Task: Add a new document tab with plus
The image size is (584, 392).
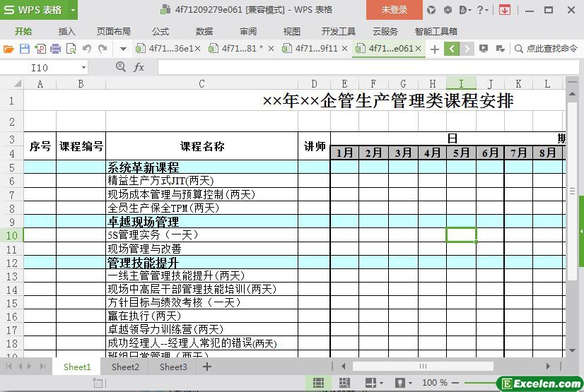Action: (434, 49)
